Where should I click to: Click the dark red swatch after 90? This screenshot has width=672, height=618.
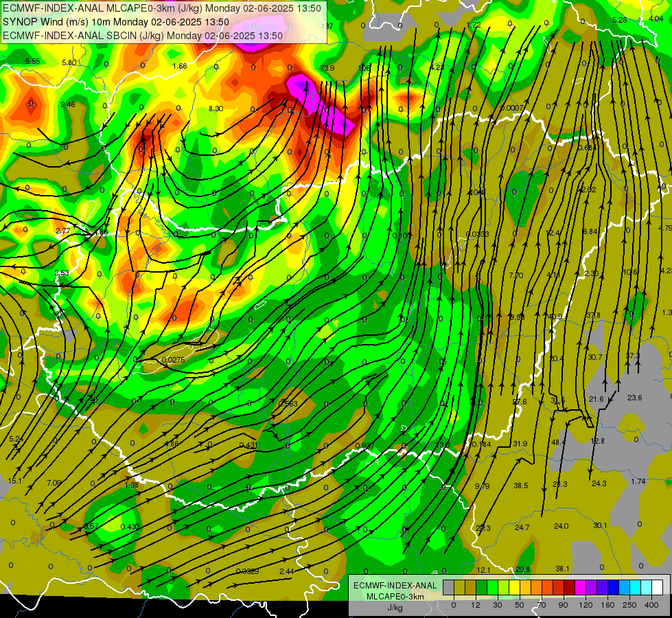pos(570,588)
